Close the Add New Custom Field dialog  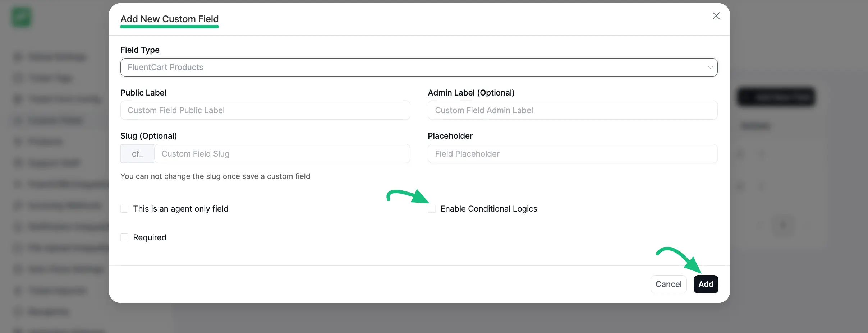click(716, 16)
